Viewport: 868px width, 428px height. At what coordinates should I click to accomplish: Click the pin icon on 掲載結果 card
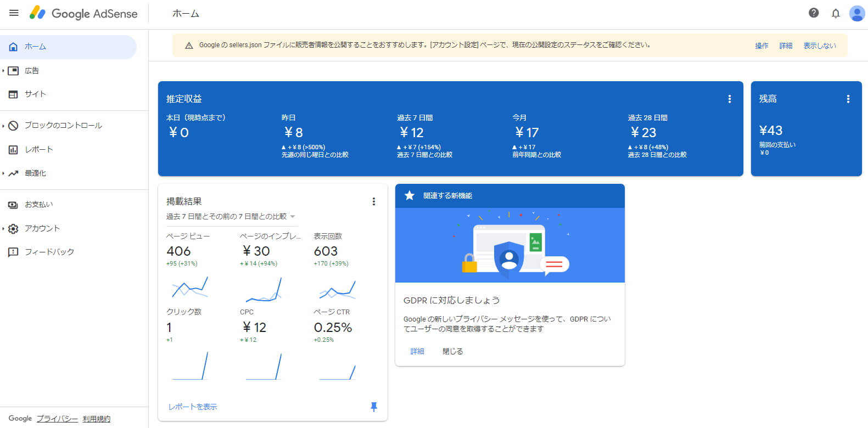click(x=374, y=407)
